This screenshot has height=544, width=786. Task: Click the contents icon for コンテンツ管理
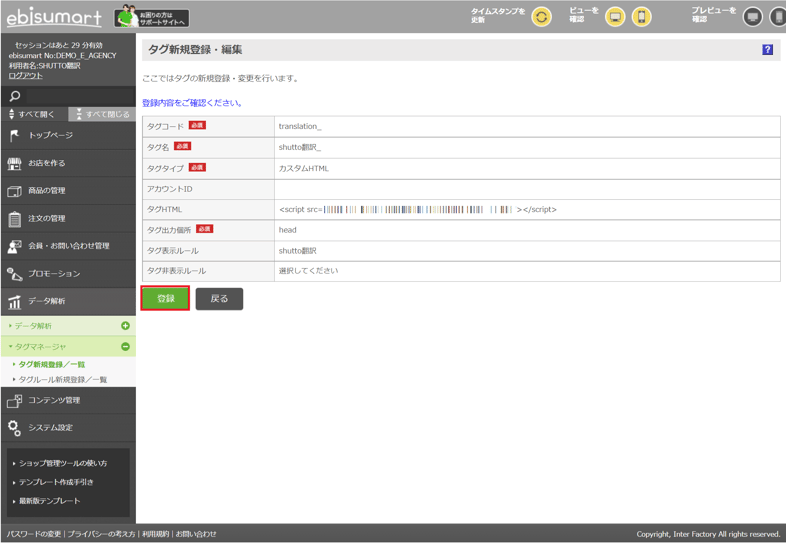click(x=15, y=400)
